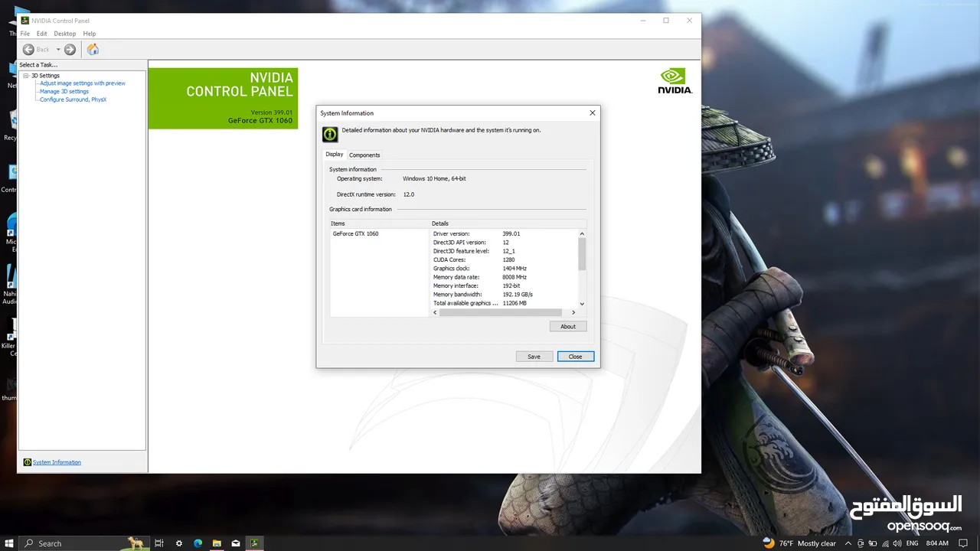The height and width of the screenshot is (551, 980).
Task: Click the Back arrow in the toolbar
Action: point(28,49)
